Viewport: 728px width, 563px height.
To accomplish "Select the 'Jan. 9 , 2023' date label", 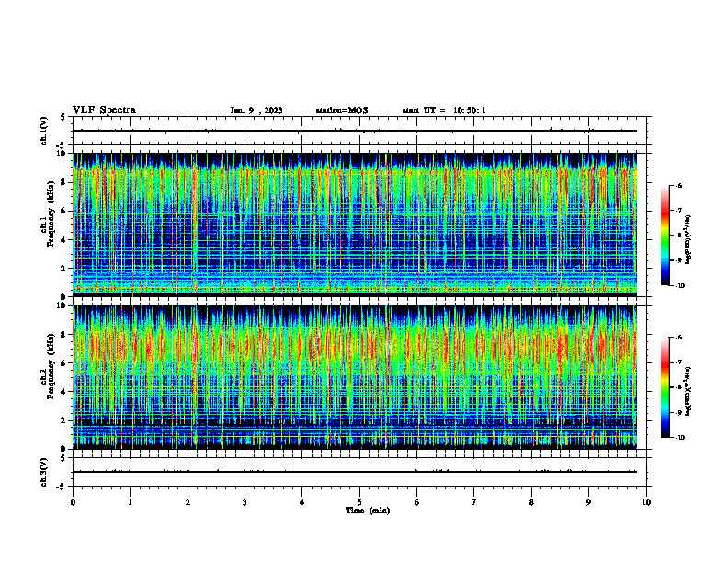I will point(256,110).
